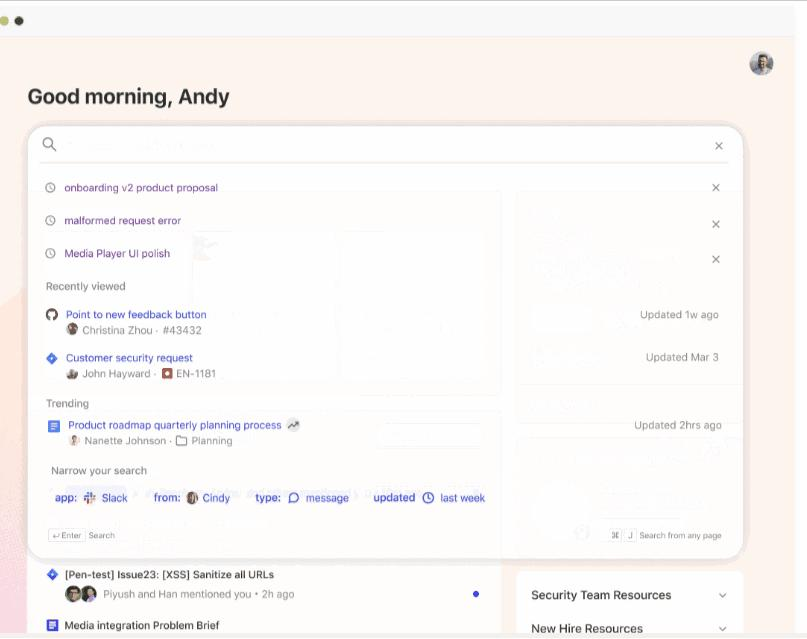Image resolution: width=807 pixels, height=639 pixels.
Task: Focus the search input field
Action: click(x=383, y=145)
